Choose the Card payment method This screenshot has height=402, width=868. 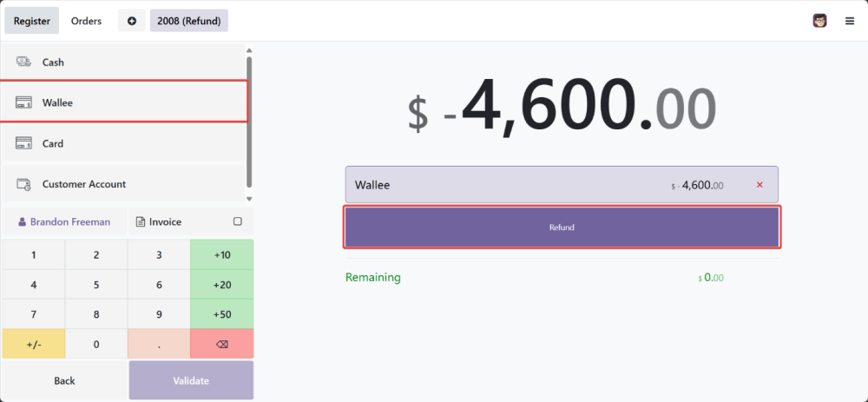(124, 143)
